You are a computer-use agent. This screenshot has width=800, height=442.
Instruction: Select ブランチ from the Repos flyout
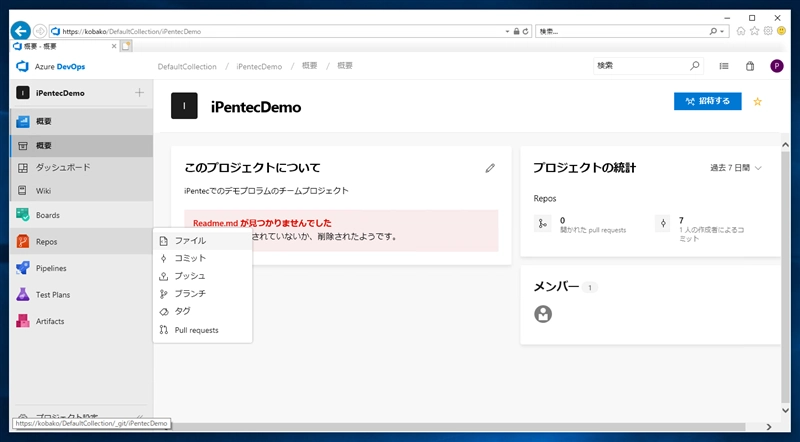(x=203, y=293)
